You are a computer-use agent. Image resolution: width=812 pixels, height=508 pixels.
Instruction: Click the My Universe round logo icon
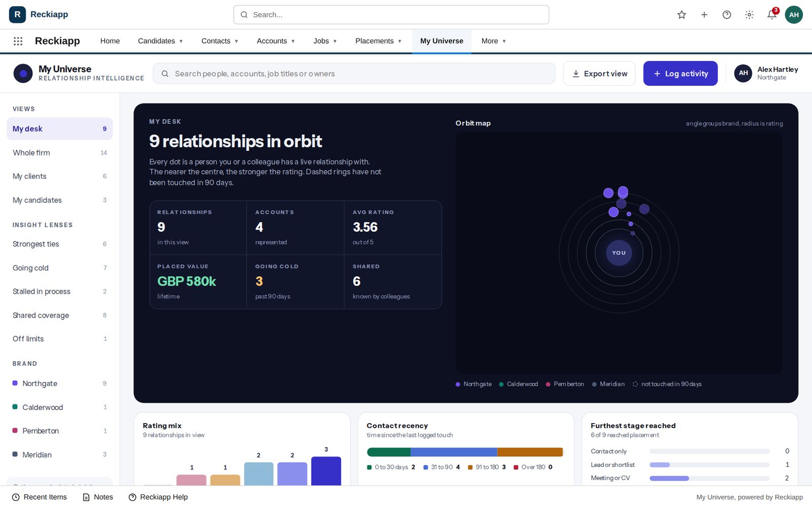[23, 74]
